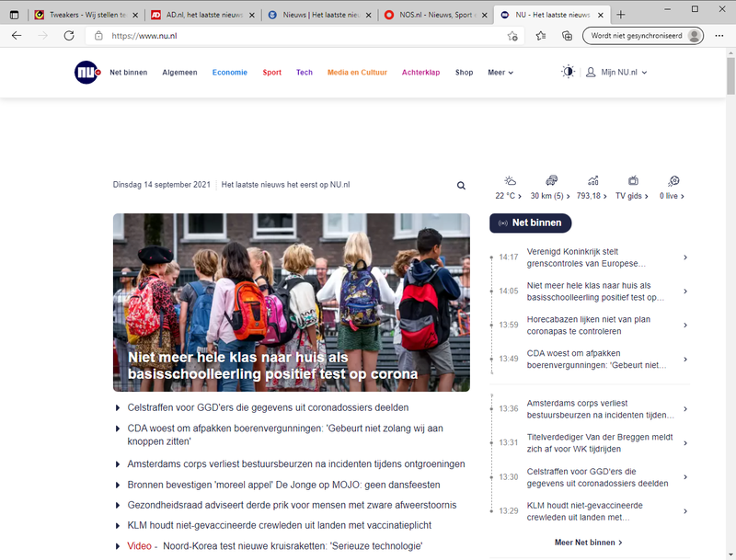Open 13:29 KLM houdt niet-gevaccineerde item
The width and height of the screenshot is (736, 560).
590,511
